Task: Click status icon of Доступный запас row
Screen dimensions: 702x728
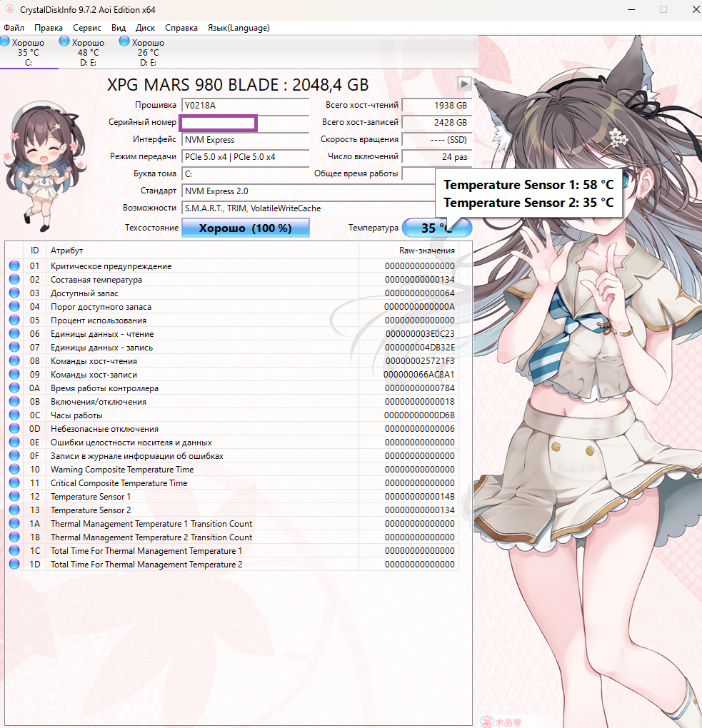Action: (x=14, y=293)
